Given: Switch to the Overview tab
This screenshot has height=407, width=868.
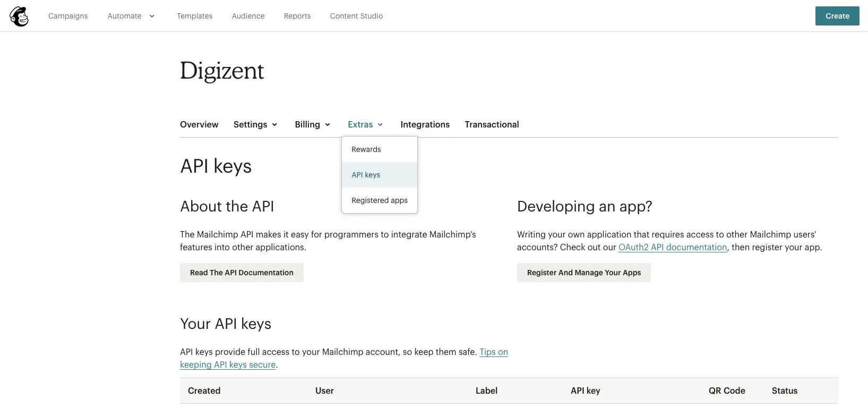Looking at the screenshot, I should click(199, 124).
